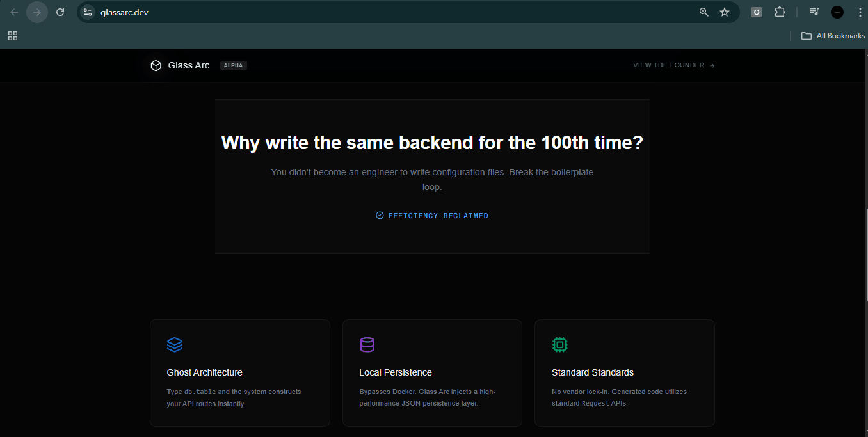This screenshot has width=868, height=437.
Task: View site information for glassarc.dev
Action: [x=88, y=12]
